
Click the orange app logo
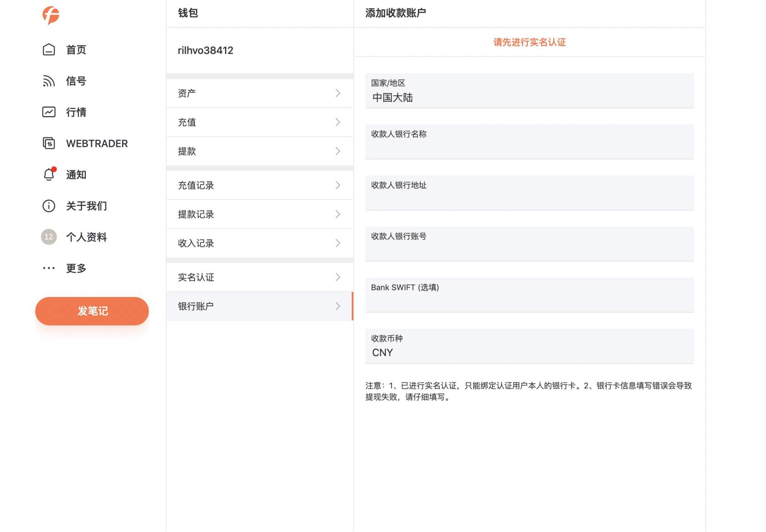point(51,15)
